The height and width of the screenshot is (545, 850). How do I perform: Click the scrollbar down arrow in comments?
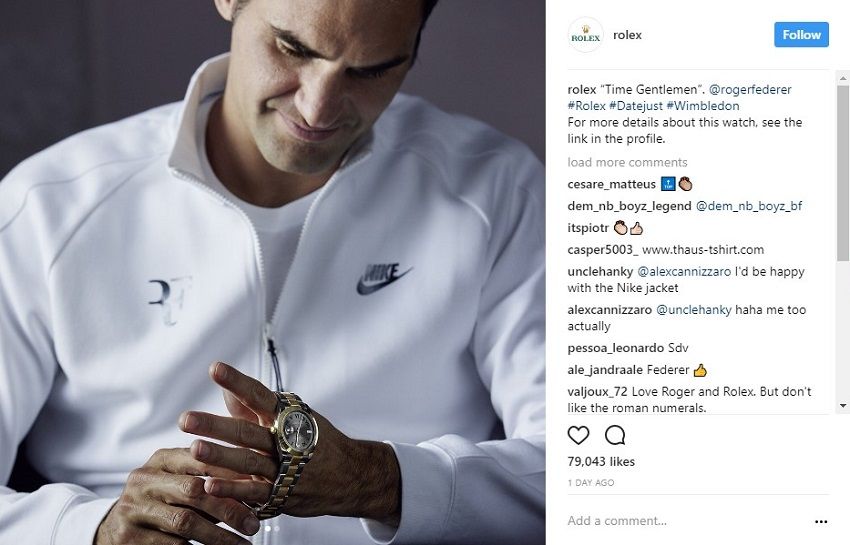[x=843, y=405]
